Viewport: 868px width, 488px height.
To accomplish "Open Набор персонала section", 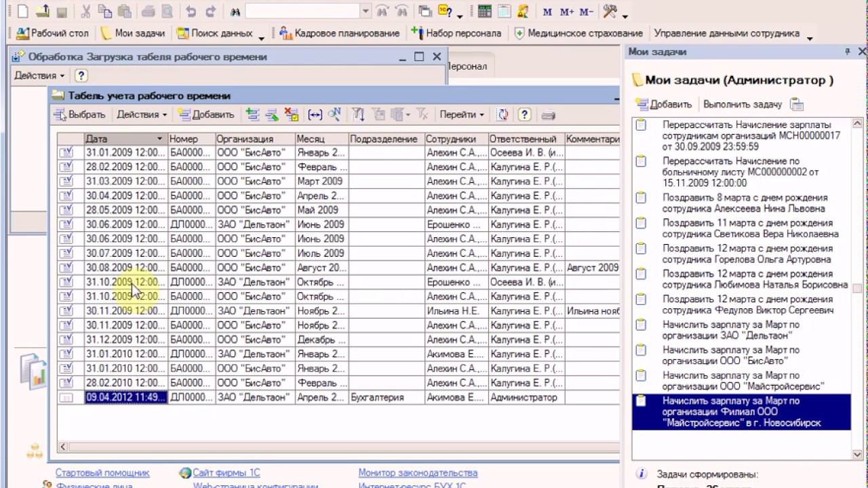I will [456, 33].
